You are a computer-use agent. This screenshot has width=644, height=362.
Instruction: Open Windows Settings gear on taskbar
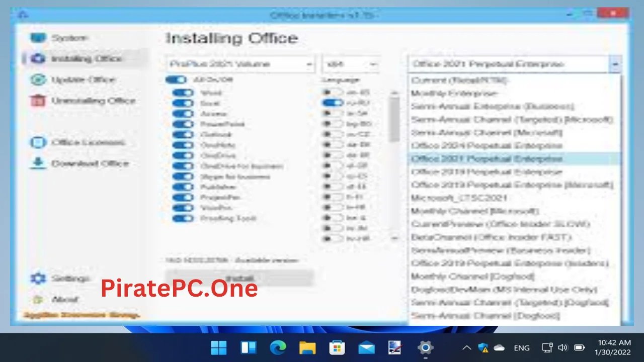[x=425, y=347]
